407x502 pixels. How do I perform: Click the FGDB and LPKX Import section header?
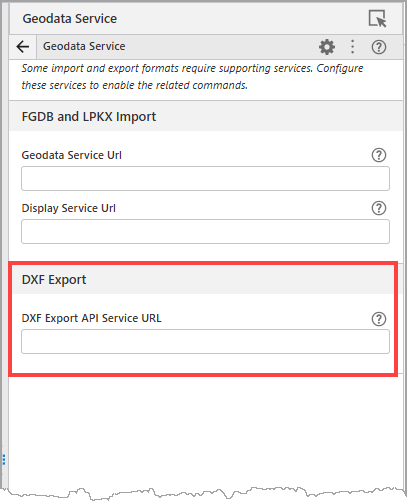click(206, 116)
